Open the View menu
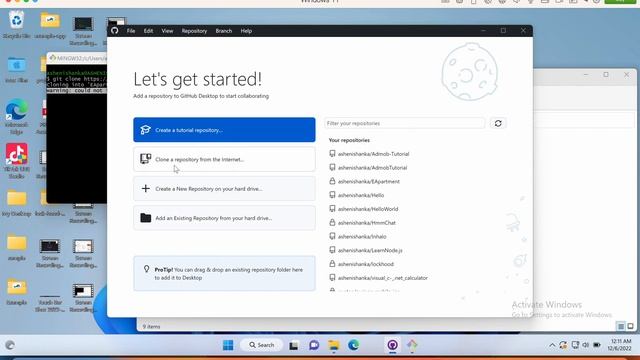Image resolution: width=640 pixels, height=360 pixels. coord(167,31)
